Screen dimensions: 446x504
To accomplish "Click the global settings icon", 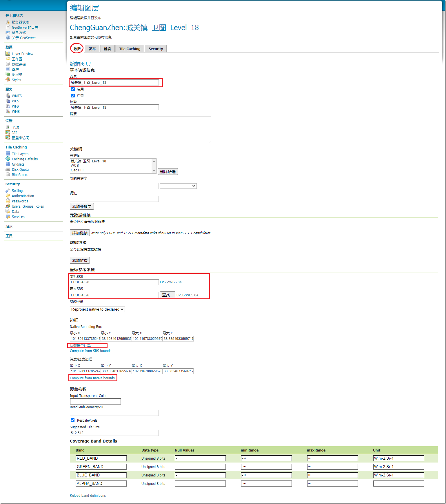I will 8,127.
